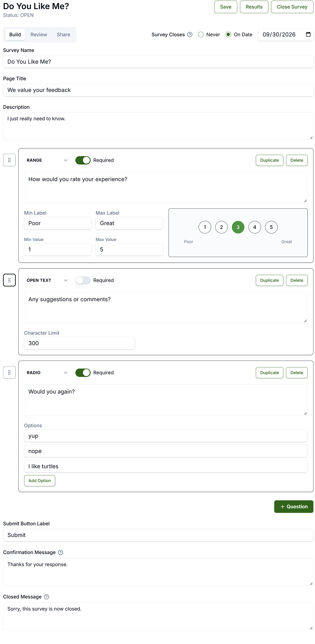Viewport: 315px width, 644px height.
Task: Edit the 'Any suggestions or comments?' question text
Action: (x=166, y=308)
